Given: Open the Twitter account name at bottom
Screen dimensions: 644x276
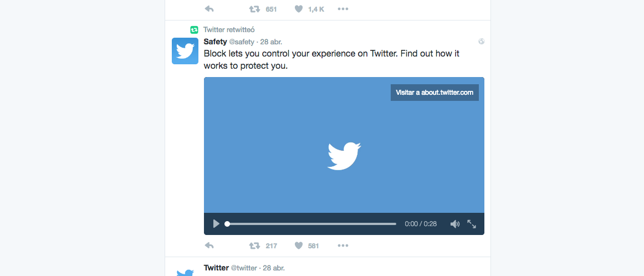Looking at the screenshot, I should tap(216, 268).
